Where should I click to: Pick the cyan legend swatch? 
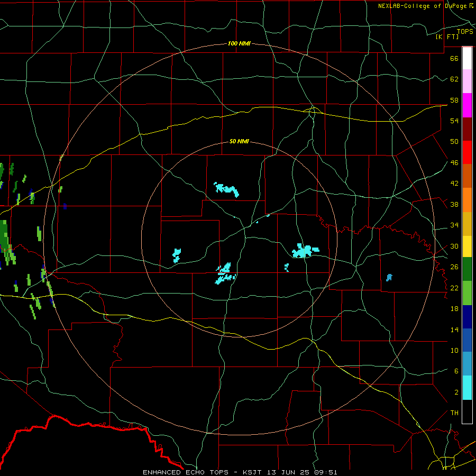(467, 388)
